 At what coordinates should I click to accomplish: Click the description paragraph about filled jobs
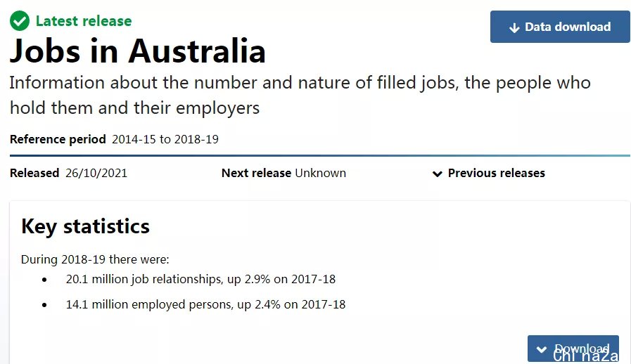[x=300, y=96]
